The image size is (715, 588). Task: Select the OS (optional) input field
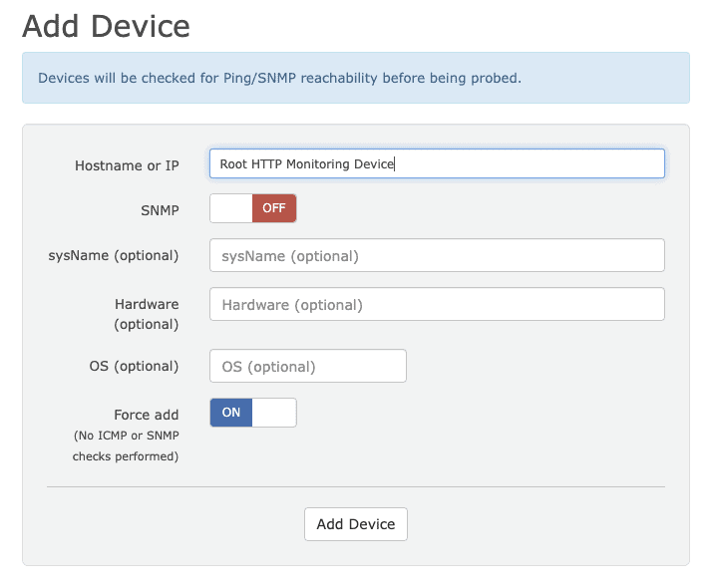click(308, 366)
